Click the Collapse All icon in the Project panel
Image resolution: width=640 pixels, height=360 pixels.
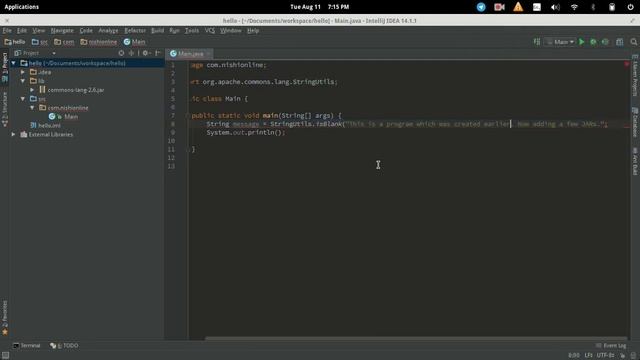click(131, 53)
